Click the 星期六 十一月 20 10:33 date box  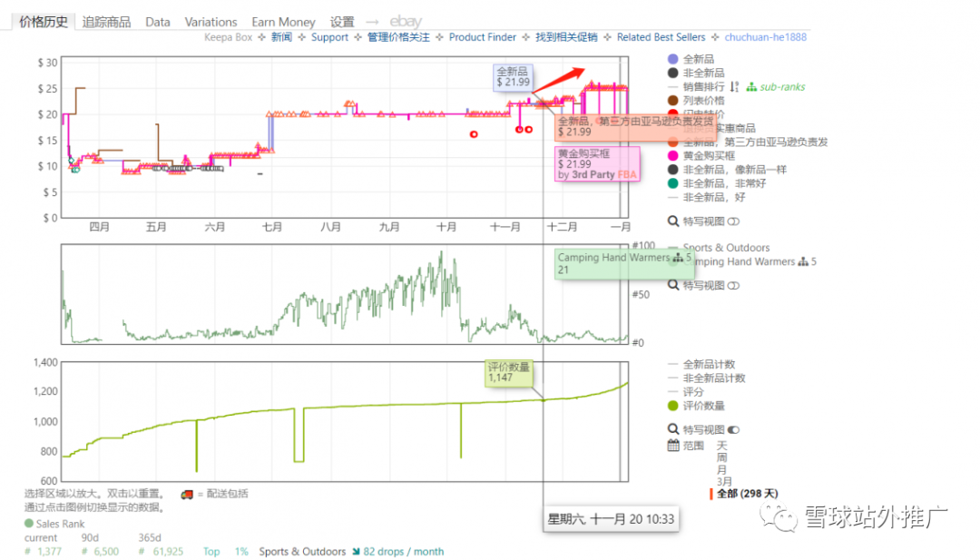point(612,519)
